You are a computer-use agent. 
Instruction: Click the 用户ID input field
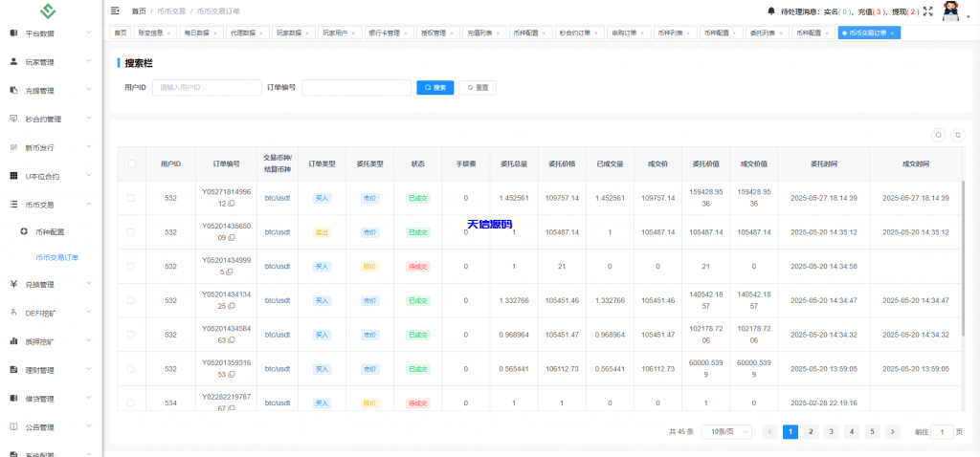[207, 87]
